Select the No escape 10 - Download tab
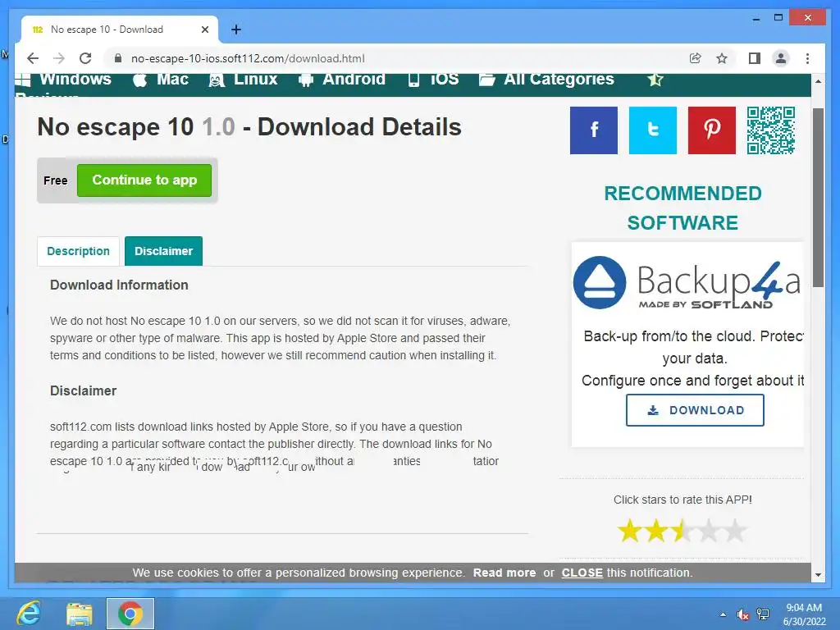This screenshot has height=630, width=840. (x=120, y=30)
